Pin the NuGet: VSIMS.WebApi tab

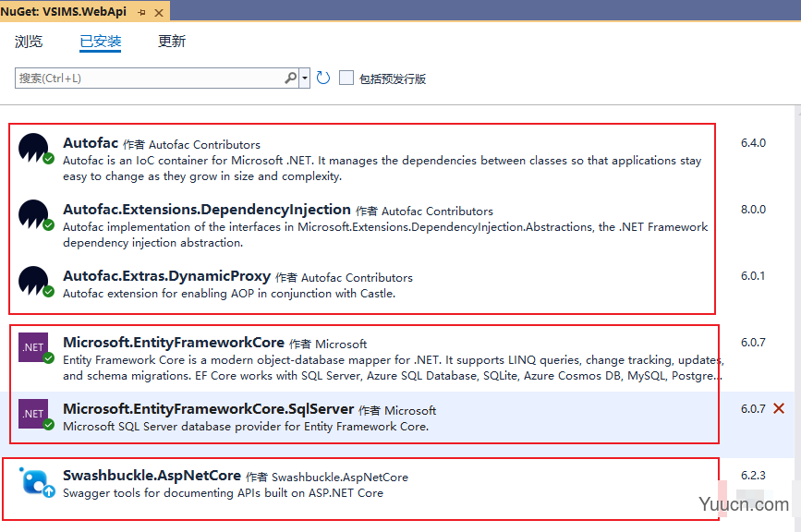click(x=141, y=12)
